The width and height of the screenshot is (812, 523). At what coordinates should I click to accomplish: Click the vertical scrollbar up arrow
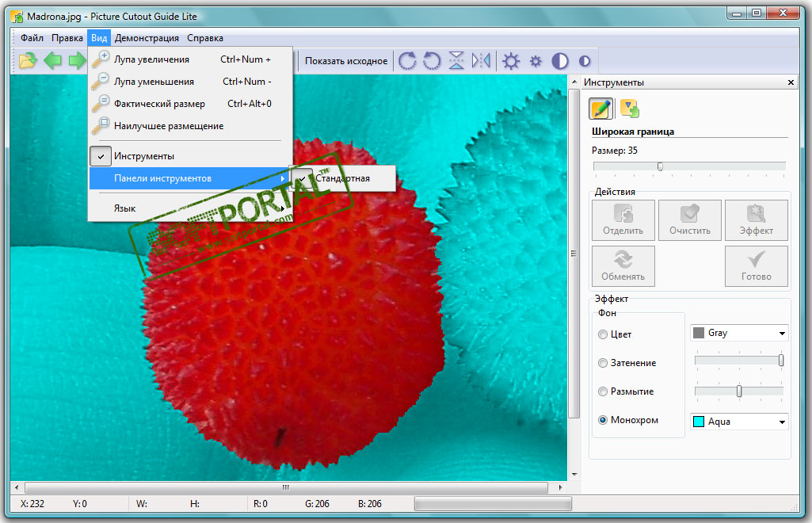(x=574, y=82)
